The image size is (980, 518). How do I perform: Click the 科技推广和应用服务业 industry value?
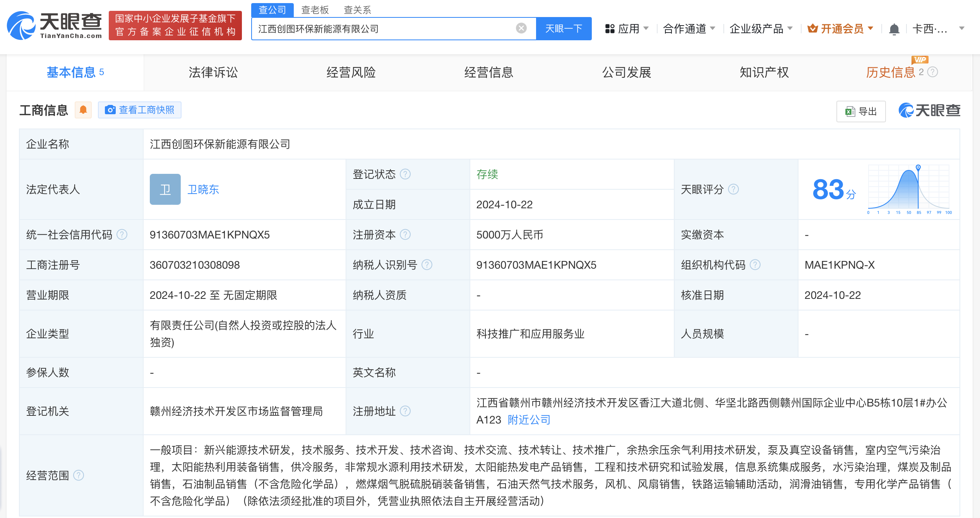(x=530, y=334)
